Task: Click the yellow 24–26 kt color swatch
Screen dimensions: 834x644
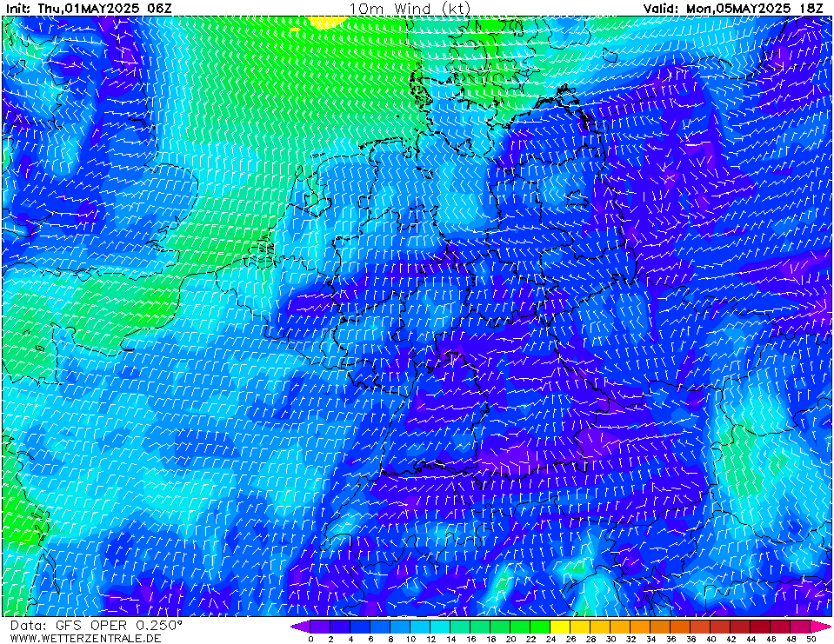Action: [560, 627]
